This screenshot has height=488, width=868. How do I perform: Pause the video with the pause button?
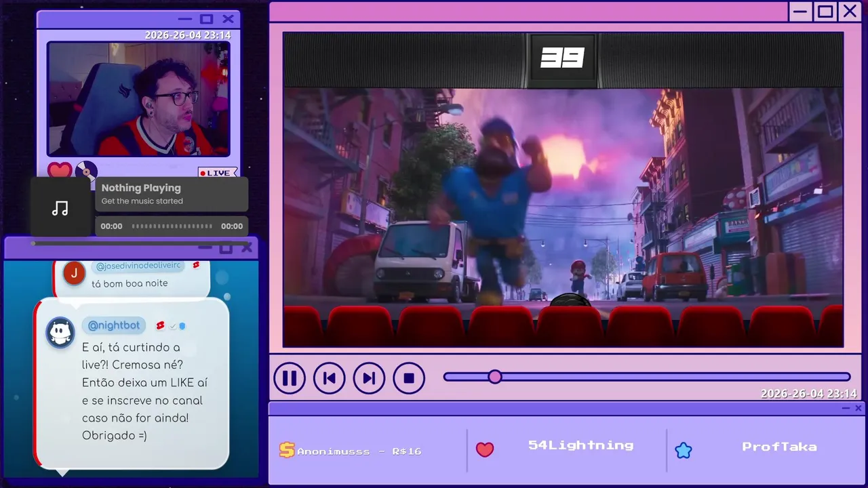pos(290,378)
